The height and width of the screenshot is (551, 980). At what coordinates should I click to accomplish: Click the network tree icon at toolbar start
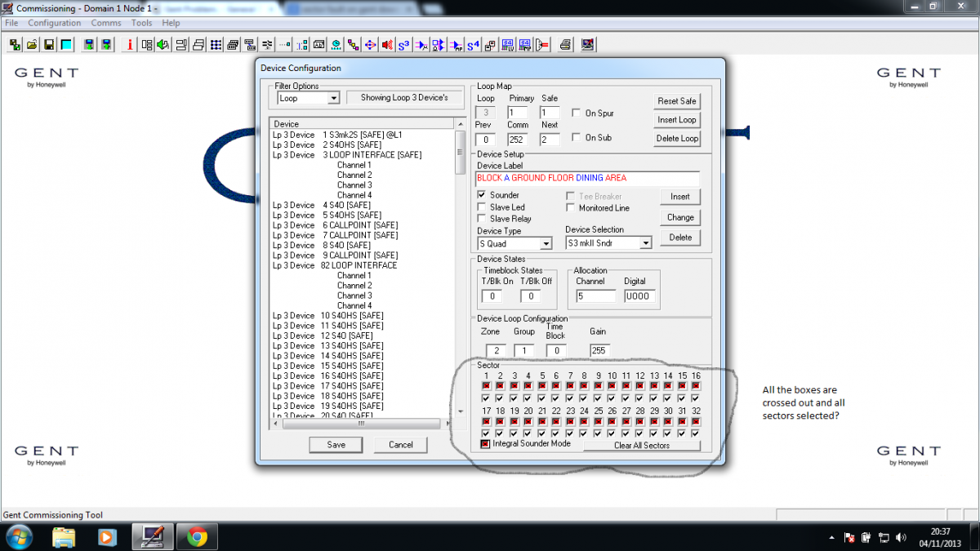point(15,44)
